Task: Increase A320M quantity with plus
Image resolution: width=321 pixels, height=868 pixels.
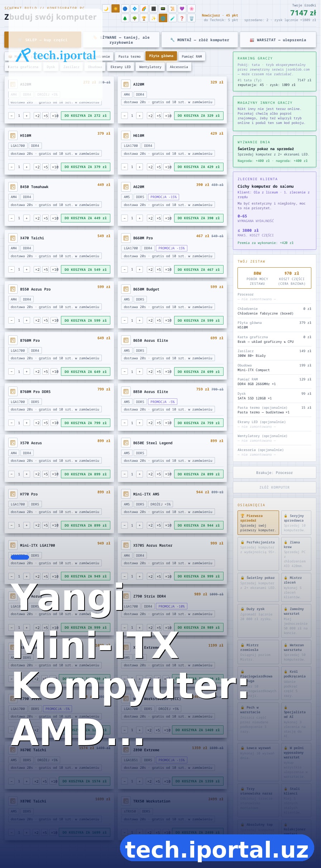Action: point(140,116)
